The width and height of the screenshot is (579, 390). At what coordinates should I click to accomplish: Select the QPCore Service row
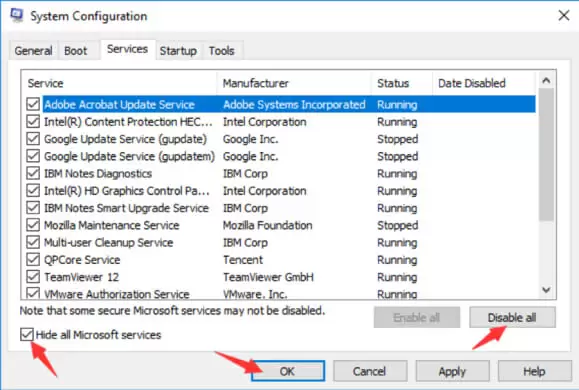click(281, 260)
